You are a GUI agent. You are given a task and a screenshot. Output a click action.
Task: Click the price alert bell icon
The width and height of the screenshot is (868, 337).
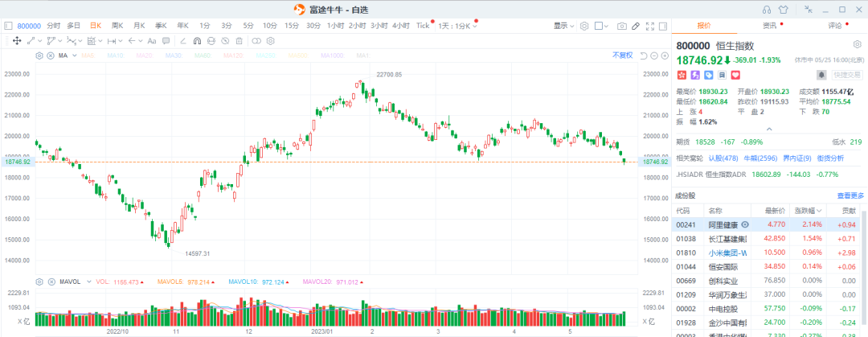pos(822,75)
